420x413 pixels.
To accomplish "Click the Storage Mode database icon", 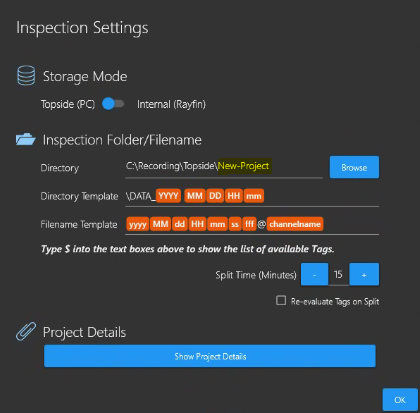I will coord(26,75).
